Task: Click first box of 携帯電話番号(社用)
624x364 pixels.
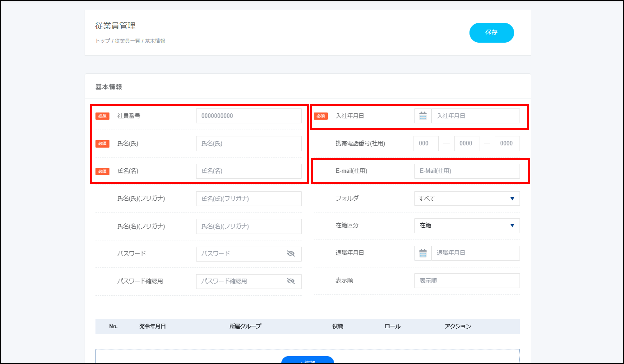Action: point(426,143)
